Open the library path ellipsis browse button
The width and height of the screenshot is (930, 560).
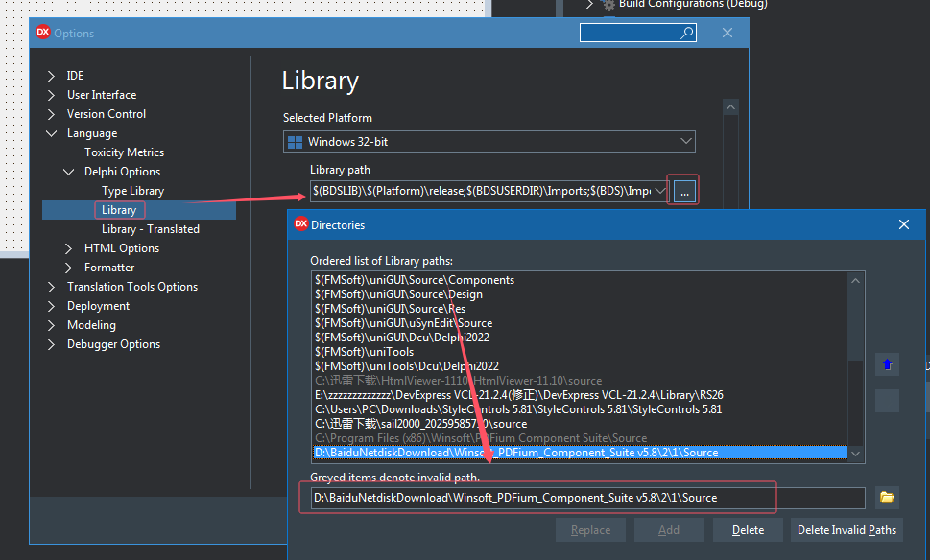684,192
